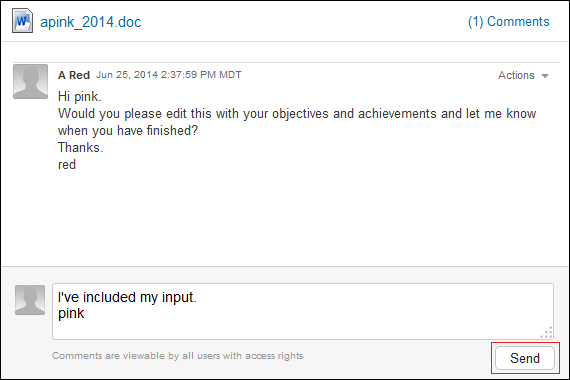Expand the Actions dropdown arrow

coord(545,76)
